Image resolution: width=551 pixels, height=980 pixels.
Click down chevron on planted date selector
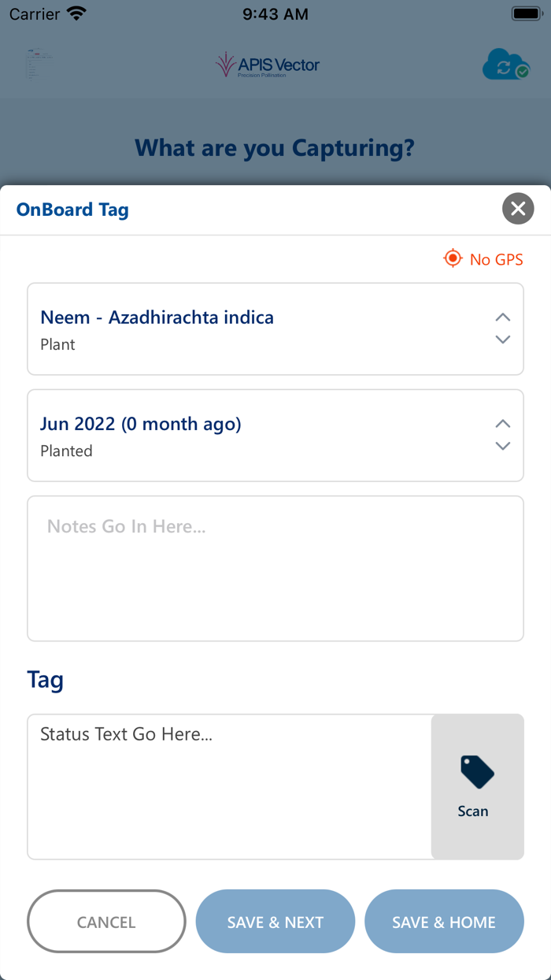(x=503, y=446)
